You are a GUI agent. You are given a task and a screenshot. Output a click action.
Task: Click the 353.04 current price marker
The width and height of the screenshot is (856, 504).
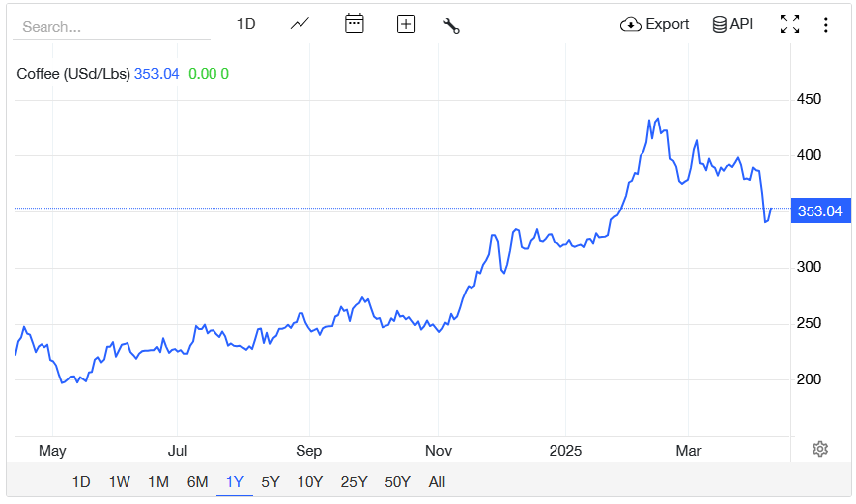[x=819, y=210]
